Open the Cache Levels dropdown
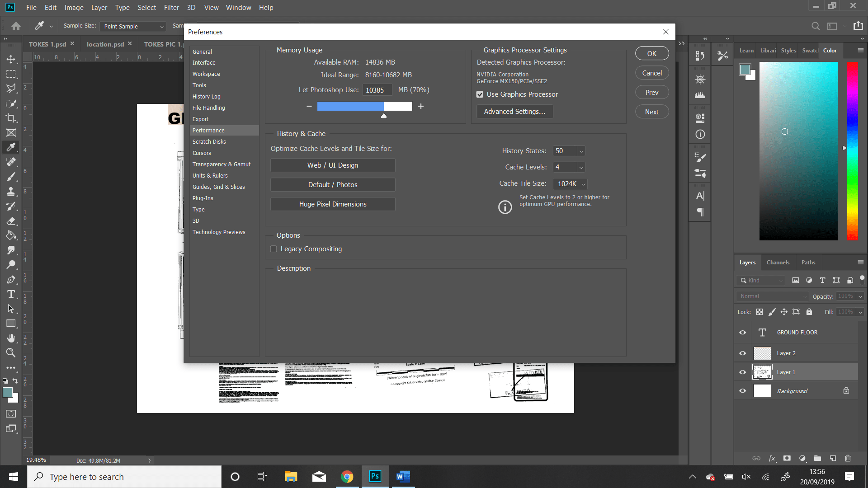Screen dimensions: 868x488 pos(581,167)
